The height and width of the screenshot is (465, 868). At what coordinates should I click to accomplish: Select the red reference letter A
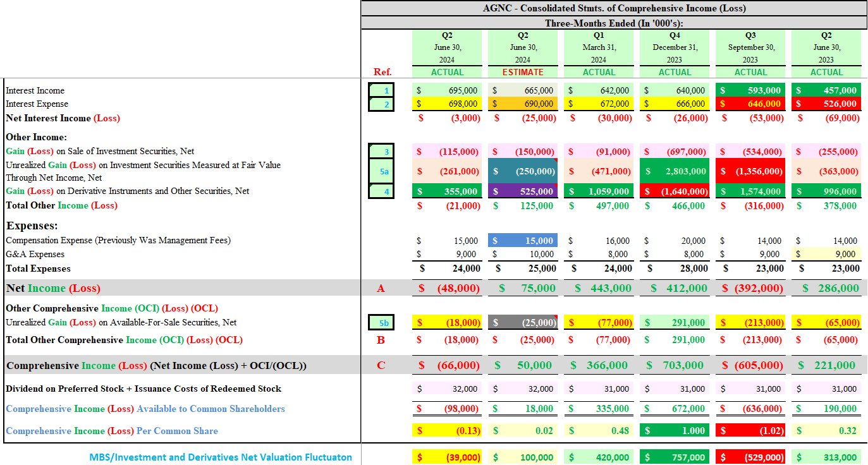(381, 288)
